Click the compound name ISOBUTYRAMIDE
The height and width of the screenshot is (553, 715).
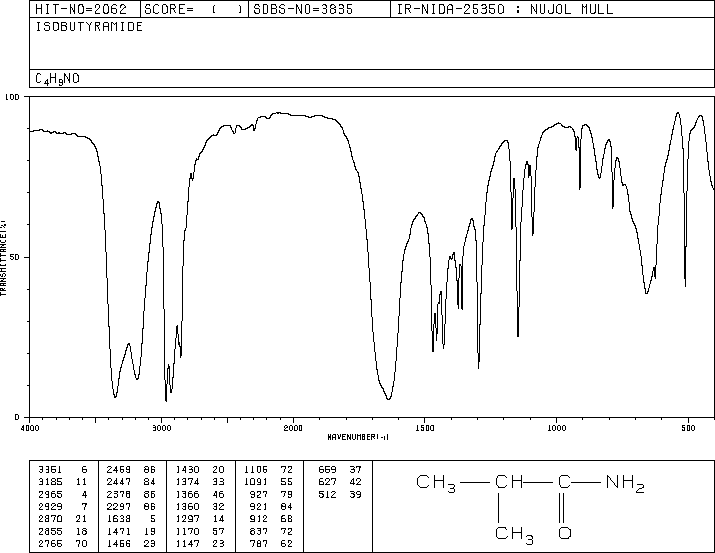[x=89, y=27]
